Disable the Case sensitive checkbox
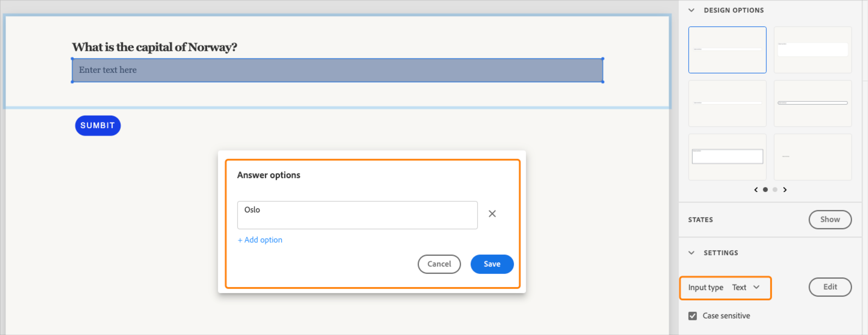Image resolution: width=868 pixels, height=335 pixels. tap(692, 316)
